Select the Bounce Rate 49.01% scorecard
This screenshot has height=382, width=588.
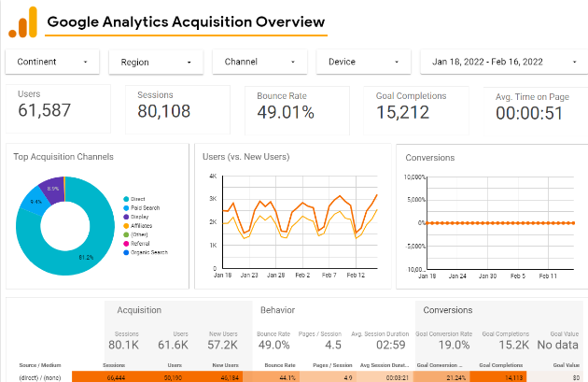pyautogui.click(x=297, y=110)
